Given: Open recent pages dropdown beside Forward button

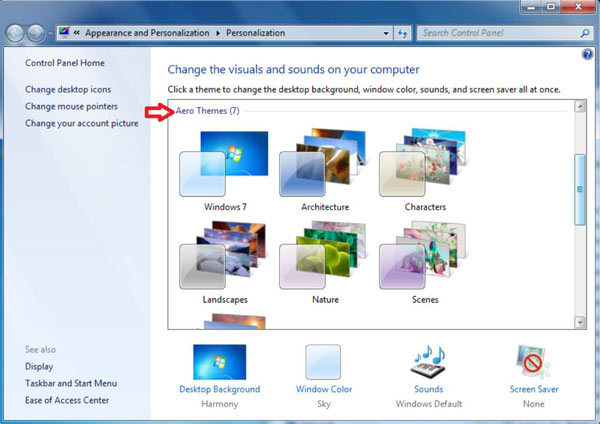Looking at the screenshot, I should point(50,34).
